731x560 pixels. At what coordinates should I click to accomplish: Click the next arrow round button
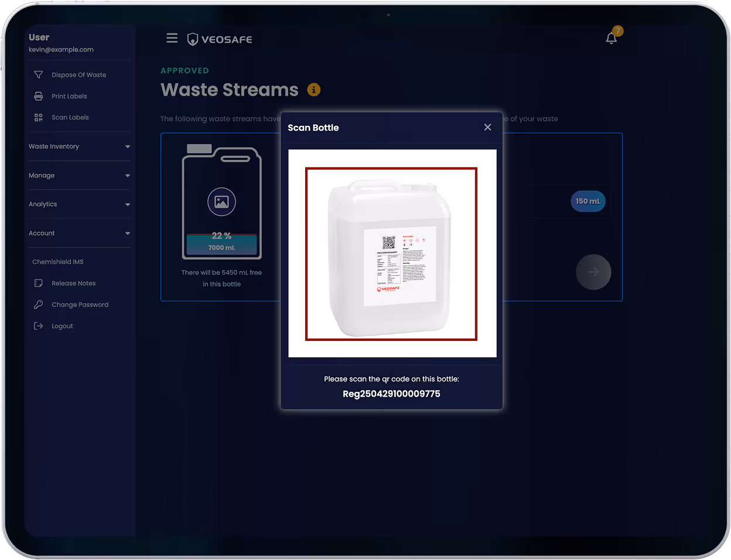[593, 272]
